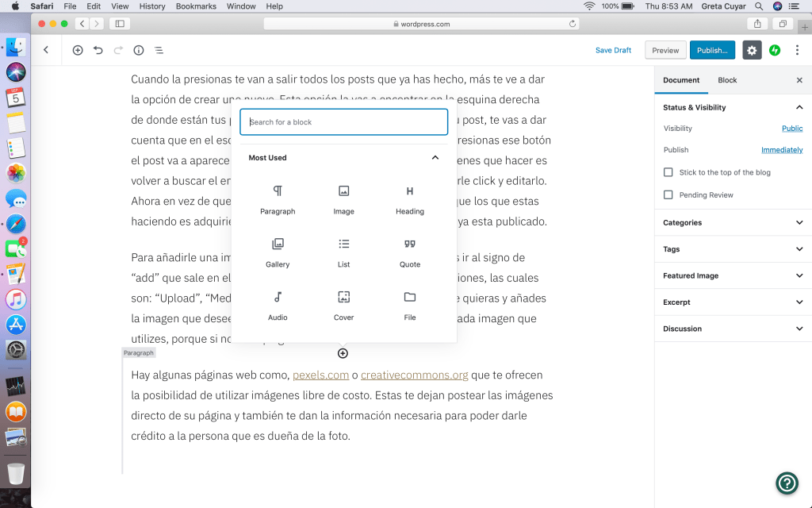Expand the Discussion panel

point(733,329)
